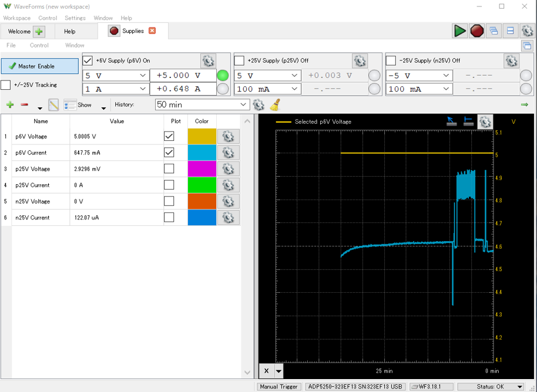Disable the +6V Supply checkbox
This screenshot has height=392, width=537.
(x=88, y=60)
